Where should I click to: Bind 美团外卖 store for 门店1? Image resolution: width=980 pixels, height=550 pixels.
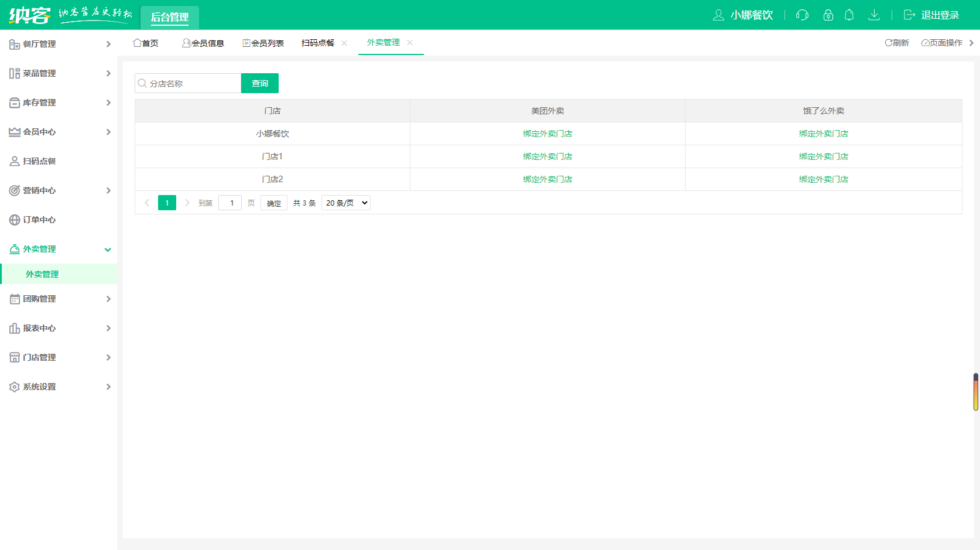[x=547, y=156]
